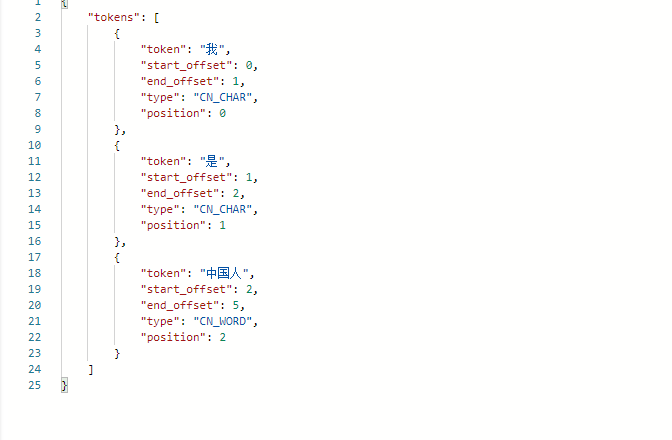Image resolution: width=672 pixels, height=440 pixels.
Task: Click the first "start_offset" value 0
Action: click(x=249, y=65)
